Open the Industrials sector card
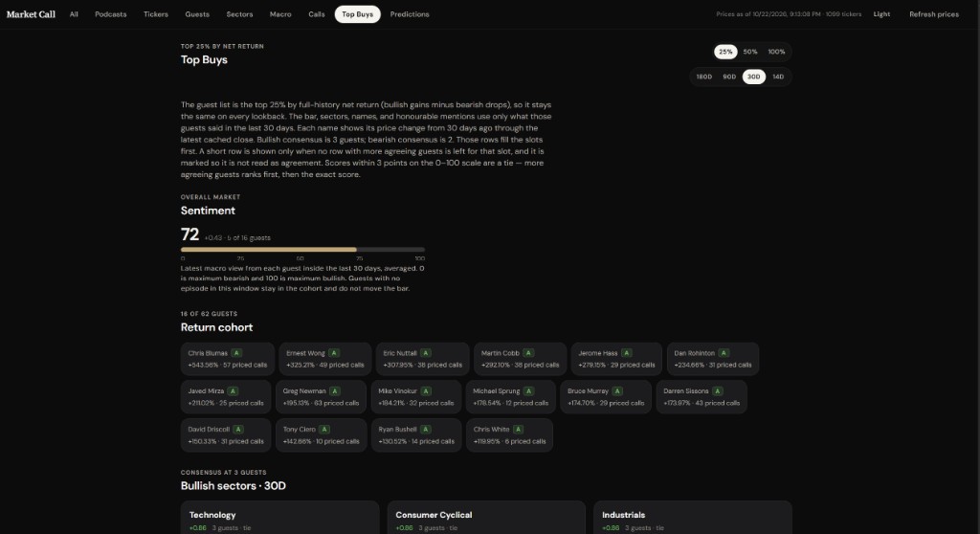 [693, 518]
